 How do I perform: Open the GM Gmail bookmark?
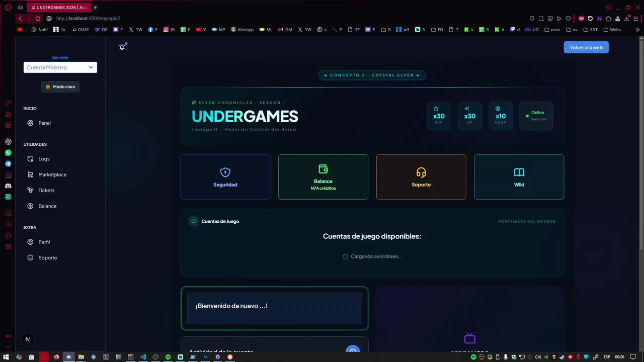coord(285,30)
